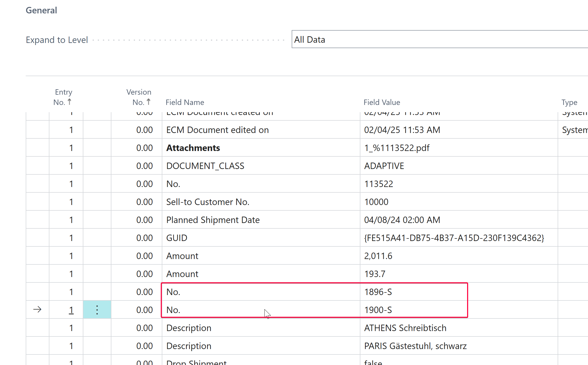
Task: Click the selected-row arrow indicator
Action: [38, 309]
